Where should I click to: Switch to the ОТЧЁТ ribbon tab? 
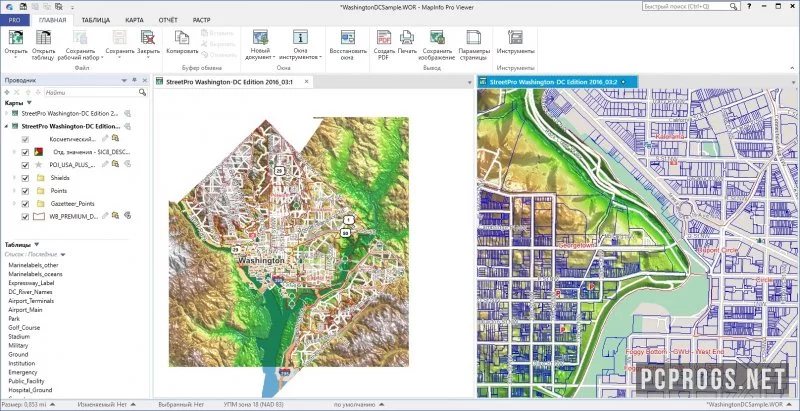tap(168, 20)
